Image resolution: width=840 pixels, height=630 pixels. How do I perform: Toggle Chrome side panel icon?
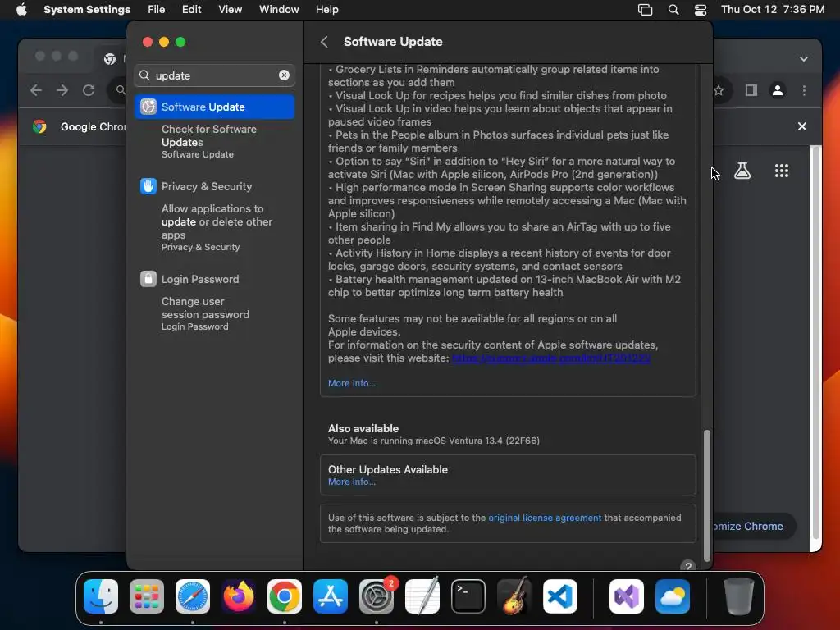751,90
